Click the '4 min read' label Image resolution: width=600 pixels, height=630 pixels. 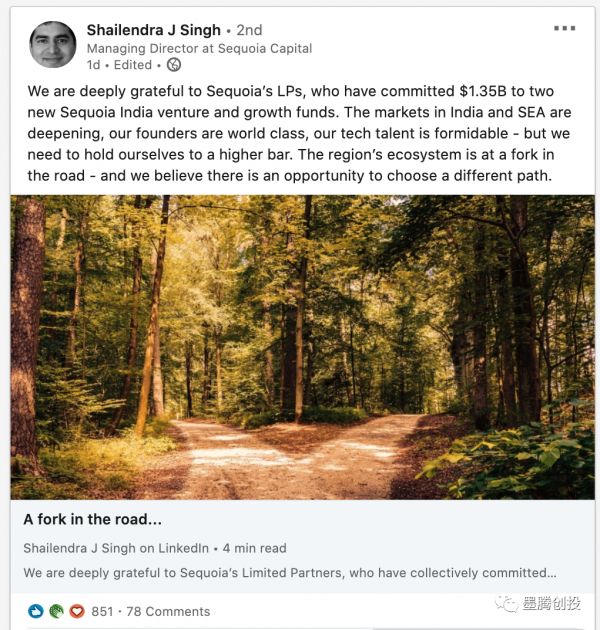tap(254, 548)
